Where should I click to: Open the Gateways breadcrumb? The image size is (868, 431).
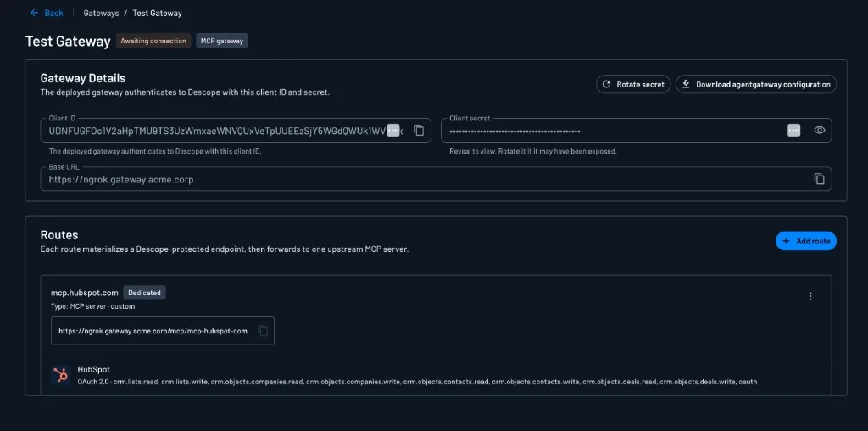click(101, 13)
